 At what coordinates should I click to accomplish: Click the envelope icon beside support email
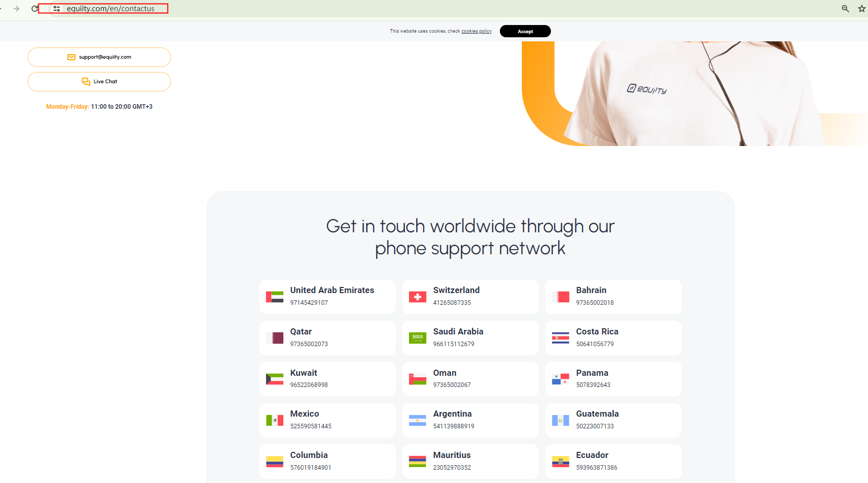[71, 57]
